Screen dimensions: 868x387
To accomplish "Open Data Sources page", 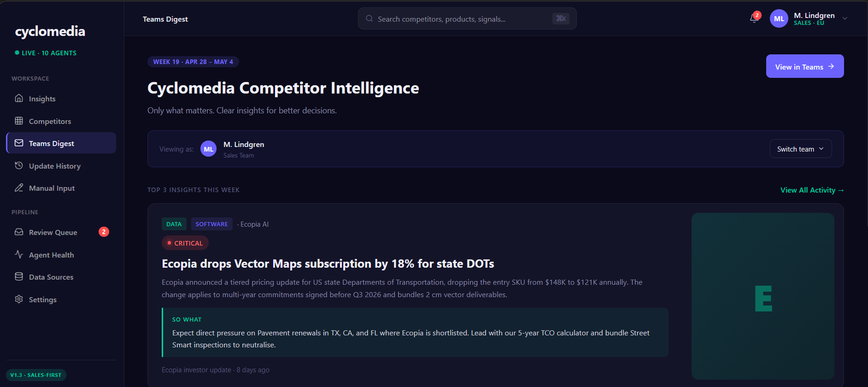I will [x=61, y=277].
